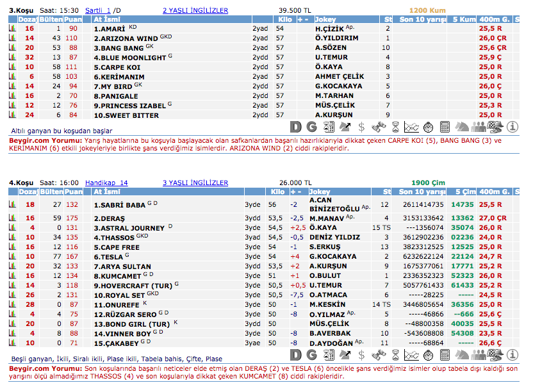Image resolution: width=533 pixels, height=392 pixels.
Task: Open the info icon under race 3
Action: coord(512,127)
